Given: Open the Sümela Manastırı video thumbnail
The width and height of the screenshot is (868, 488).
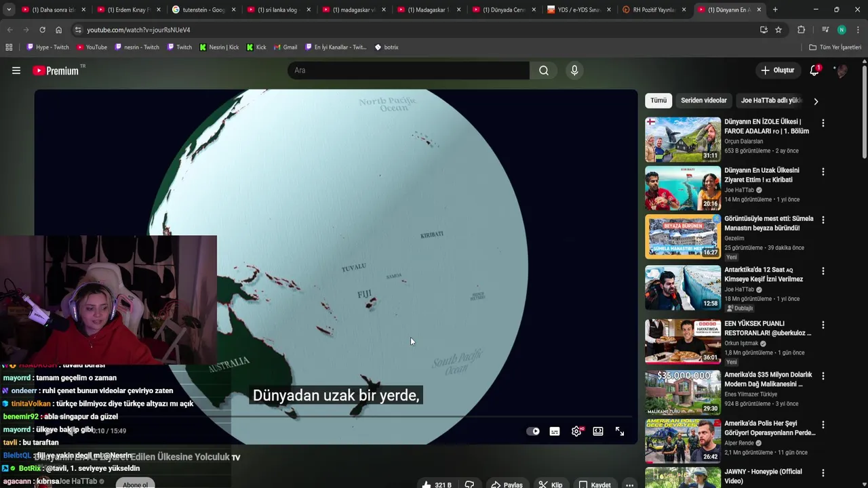Looking at the screenshot, I should point(683,237).
